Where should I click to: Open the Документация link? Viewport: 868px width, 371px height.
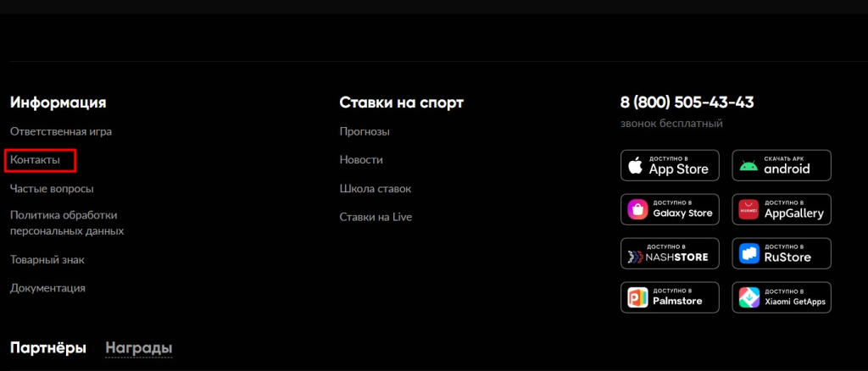[47, 289]
